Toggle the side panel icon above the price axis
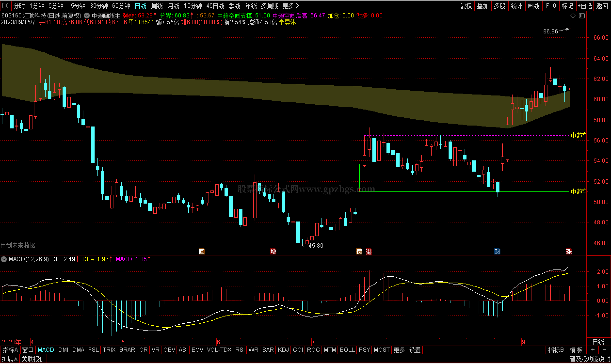Viewport: 611px width, 364px height. coord(582,16)
